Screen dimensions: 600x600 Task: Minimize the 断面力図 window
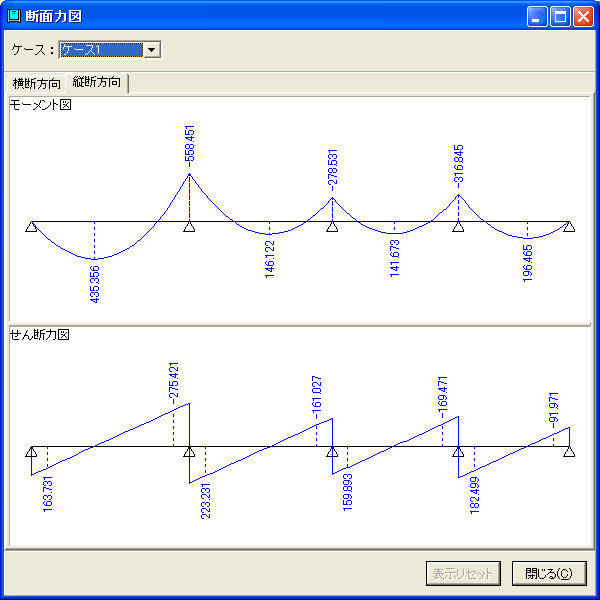click(x=537, y=17)
